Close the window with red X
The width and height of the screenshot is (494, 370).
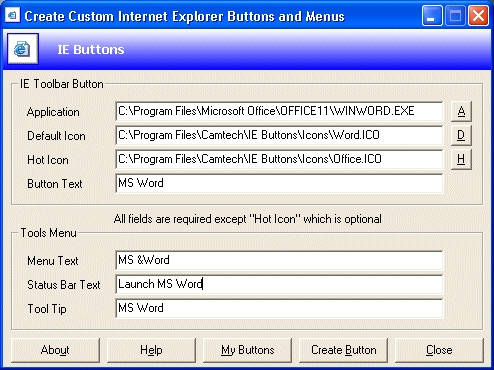click(478, 16)
